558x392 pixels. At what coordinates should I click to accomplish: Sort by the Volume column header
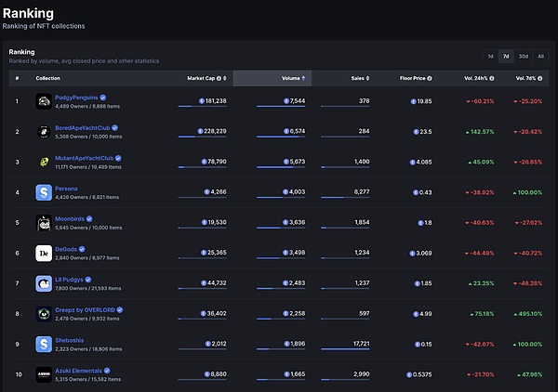click(290, 78)
